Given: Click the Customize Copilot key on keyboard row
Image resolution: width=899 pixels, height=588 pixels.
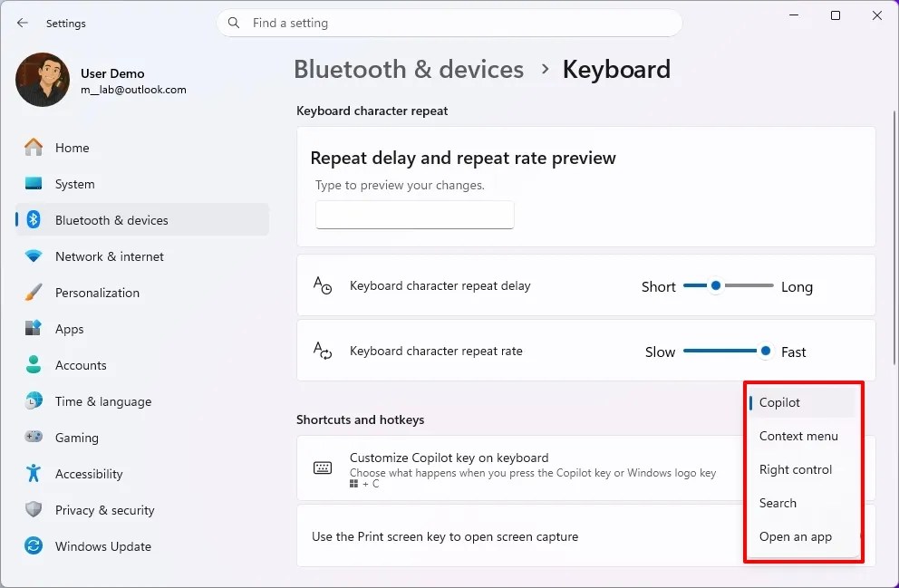Looking at the screenshot, I should 586,468.
